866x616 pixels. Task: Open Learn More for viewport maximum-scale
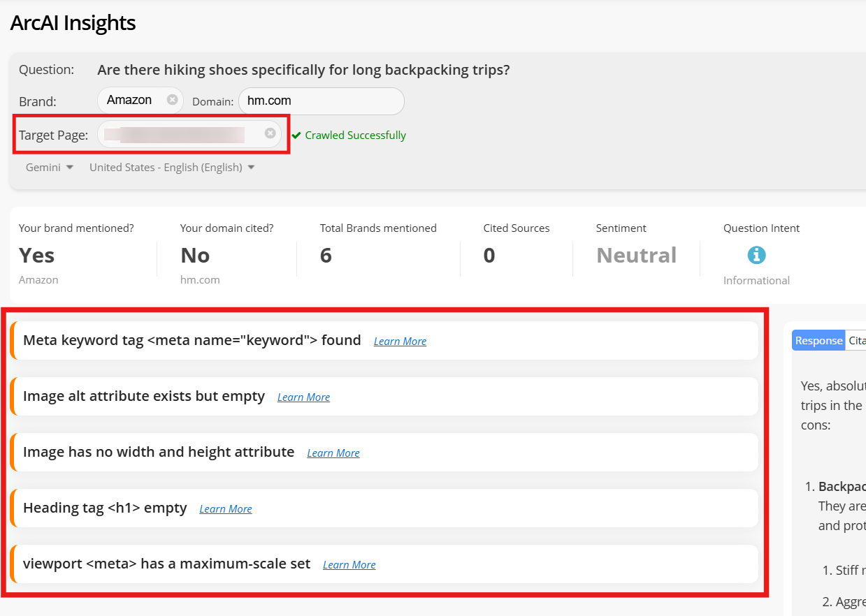click(349, 565)
